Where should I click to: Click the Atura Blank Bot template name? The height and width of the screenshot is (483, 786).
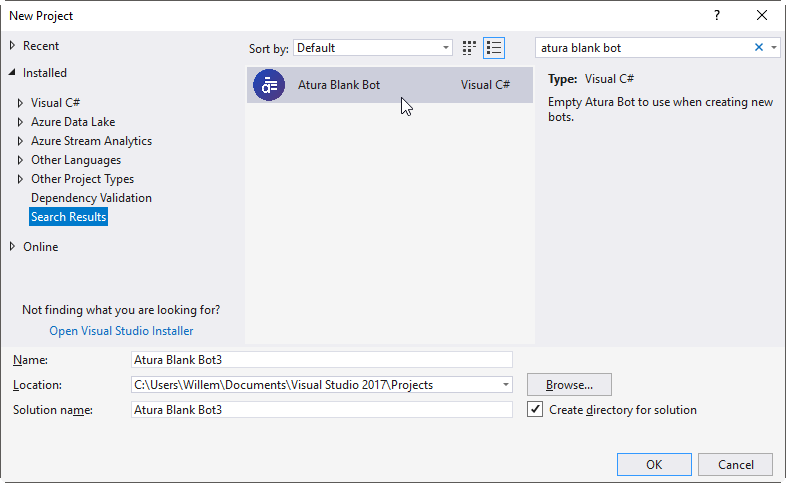[x=339, y=85]
